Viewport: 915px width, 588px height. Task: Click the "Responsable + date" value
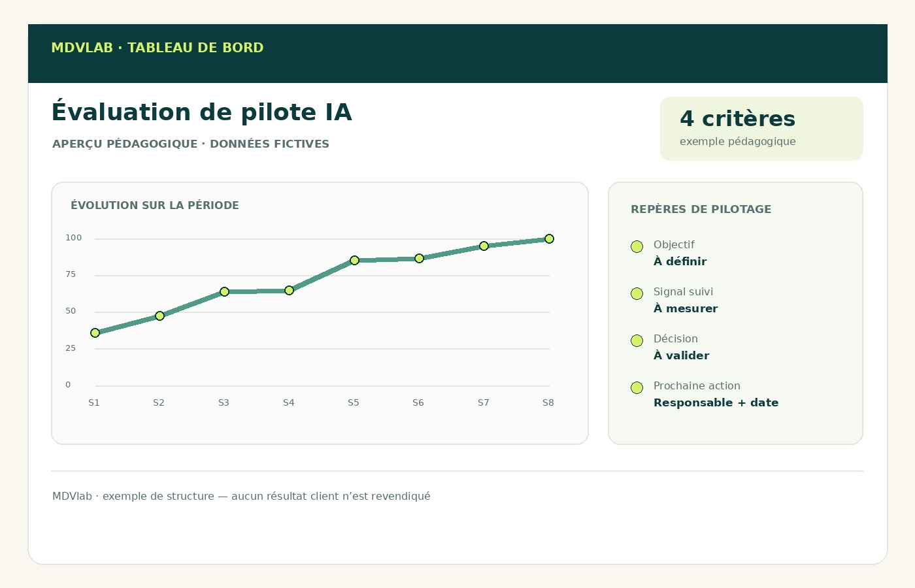point(716,402)
